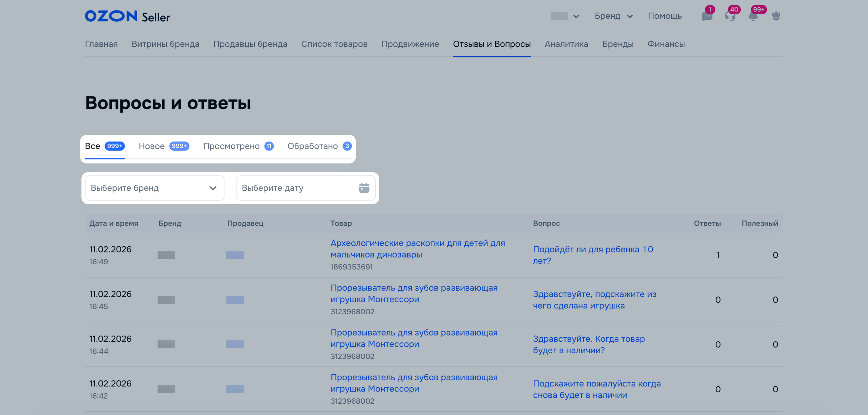Open 'Помощь' in the header
This screenshot has width=868, height=415.
[x=664, y=16]
